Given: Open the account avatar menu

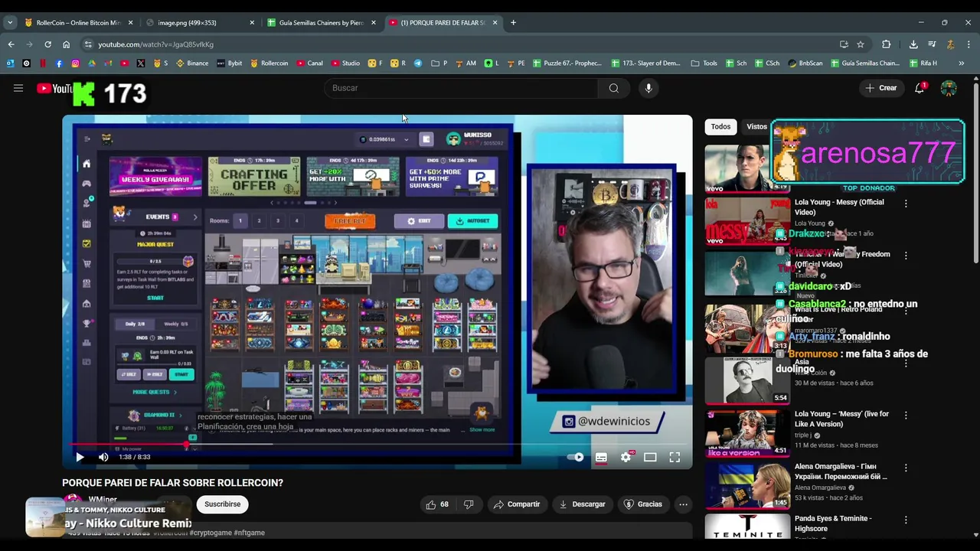Looking at the screenshot, I should tap(949, 88).
